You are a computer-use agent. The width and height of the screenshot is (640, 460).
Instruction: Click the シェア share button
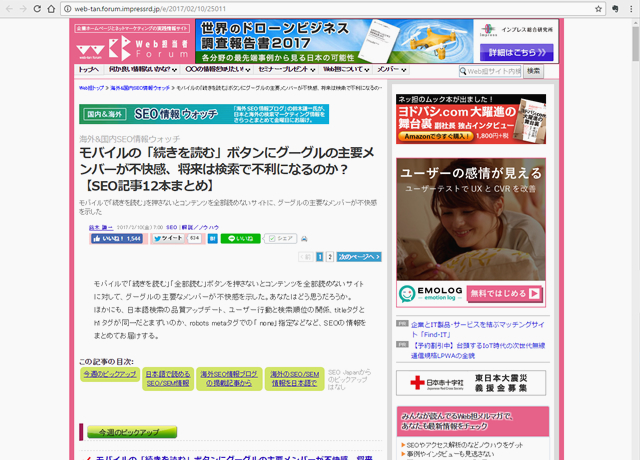coord(281,239)
